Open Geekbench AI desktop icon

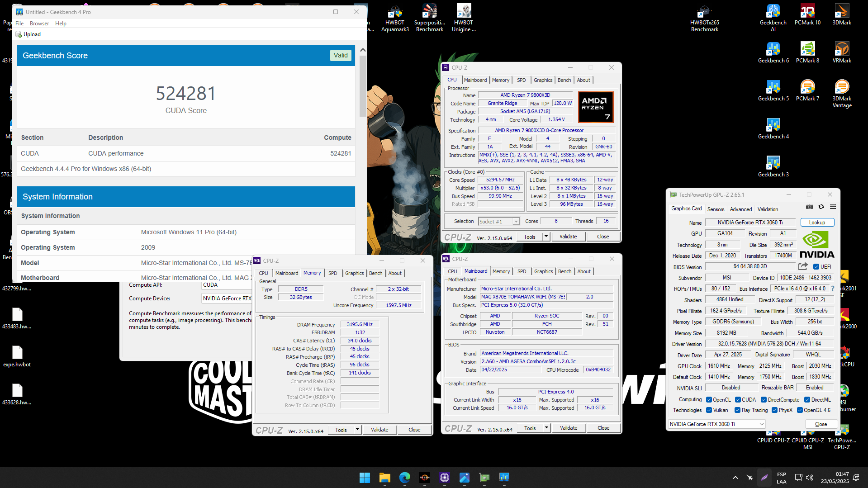(773, 18)
